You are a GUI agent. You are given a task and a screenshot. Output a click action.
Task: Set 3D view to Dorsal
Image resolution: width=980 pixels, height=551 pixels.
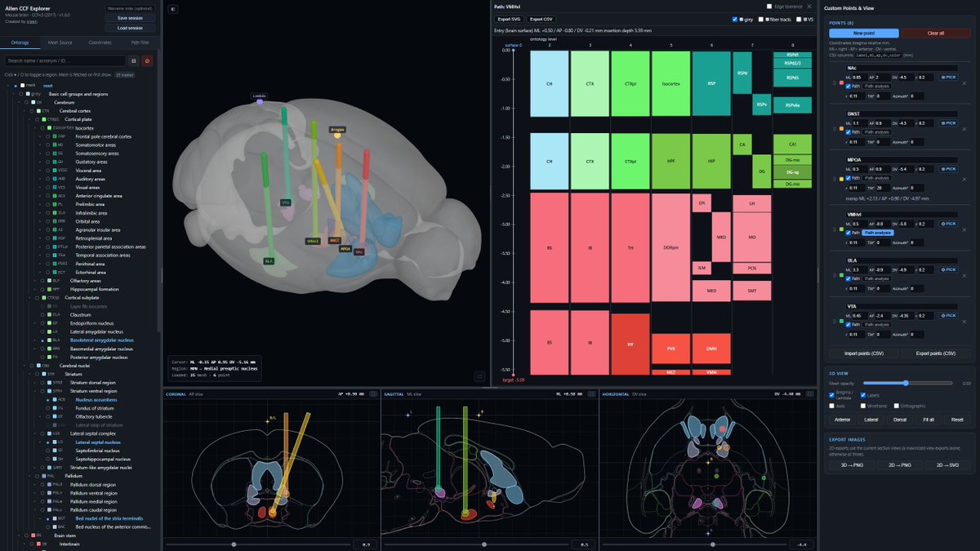click(898, 420)
